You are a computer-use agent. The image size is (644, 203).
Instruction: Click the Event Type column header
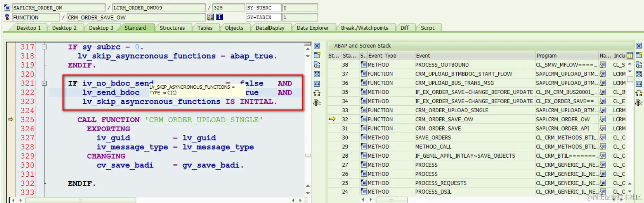391,56
